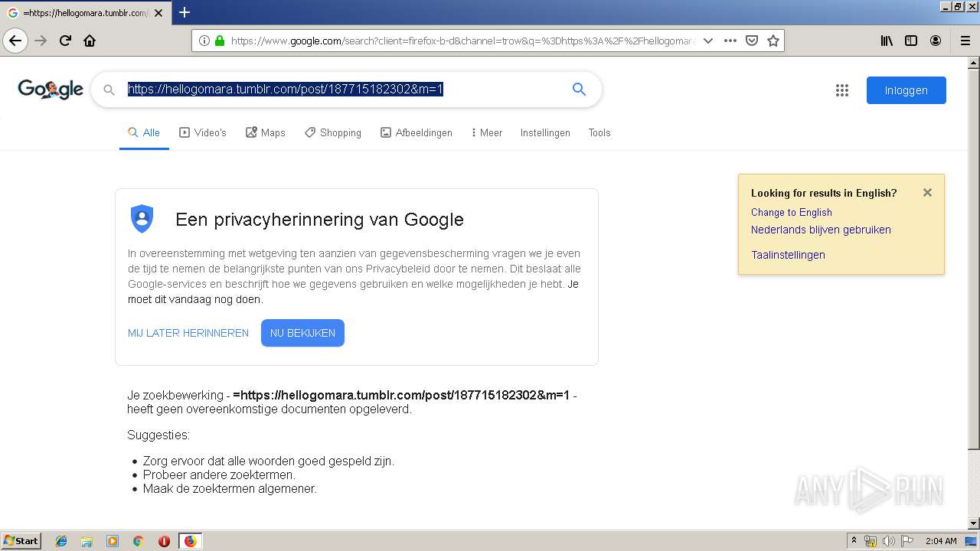The width and height of the screenshot is (980, 551).
Task: Expand the Meer menu
Action: 487,132
